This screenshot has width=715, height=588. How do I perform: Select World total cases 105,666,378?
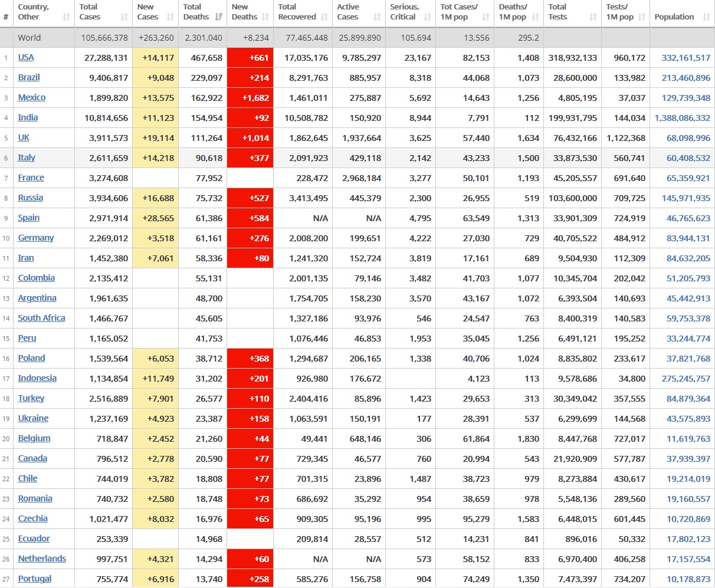coord(104,38)
